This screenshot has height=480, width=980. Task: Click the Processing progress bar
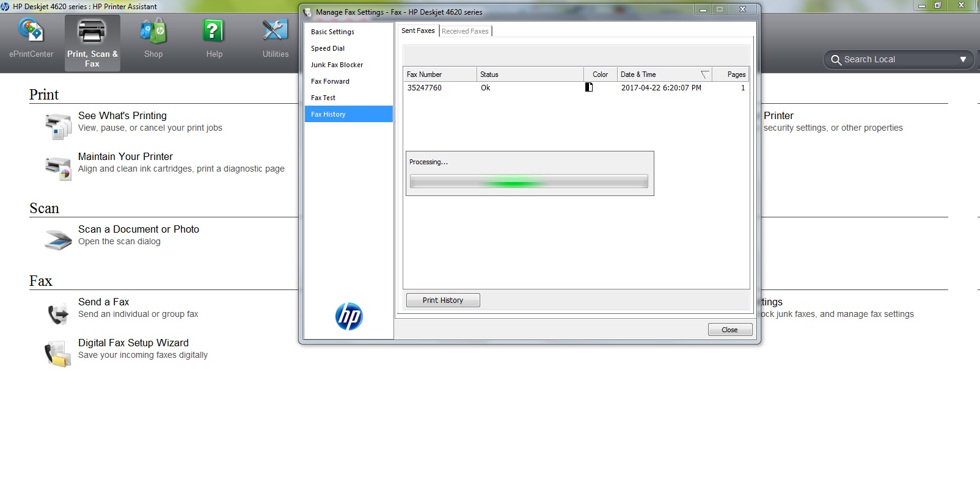(x=529, y=181)
